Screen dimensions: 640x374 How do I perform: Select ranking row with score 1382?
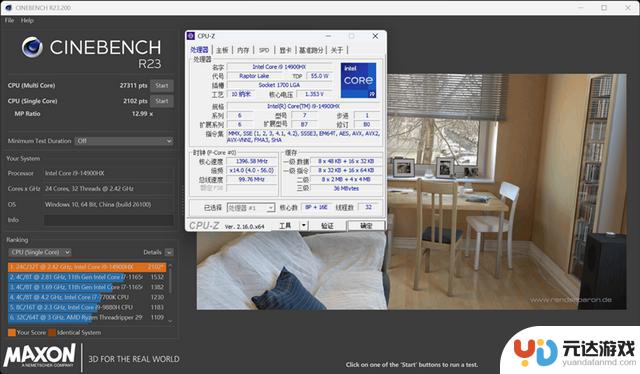click(x=87, y=287)
